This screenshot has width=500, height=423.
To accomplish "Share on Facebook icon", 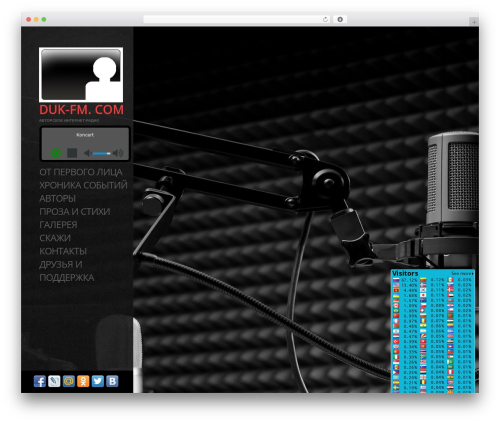I will click(40, 381).
